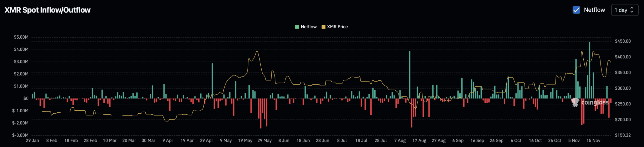The height and width of the screenshot is (147, 644).
Task: Click the green Netflow legend swatch
Action: [297, 27]
